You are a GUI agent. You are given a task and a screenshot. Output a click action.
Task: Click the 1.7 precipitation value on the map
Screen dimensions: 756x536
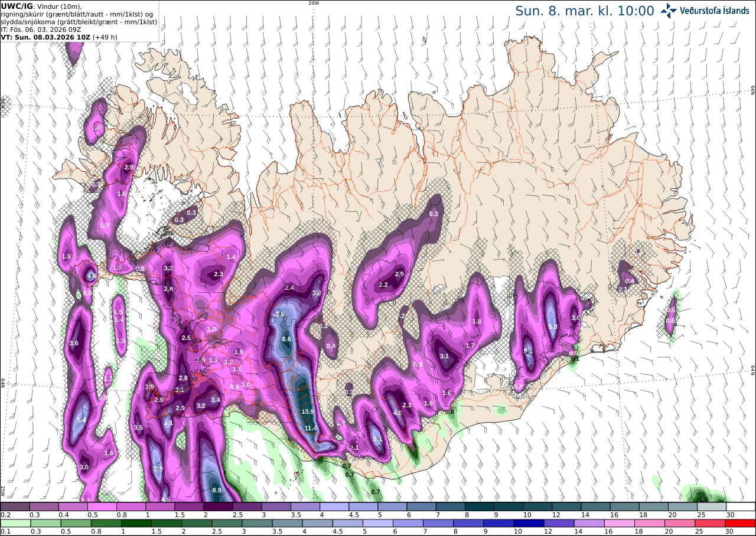tap(471, 345)
